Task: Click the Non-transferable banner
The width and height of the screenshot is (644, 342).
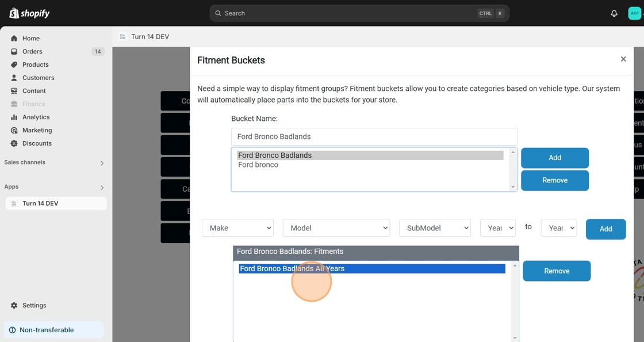Action: coord(54,330)
